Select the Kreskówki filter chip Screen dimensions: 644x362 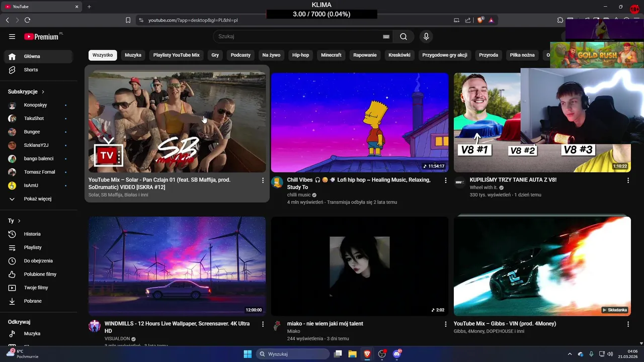(399, 55)
